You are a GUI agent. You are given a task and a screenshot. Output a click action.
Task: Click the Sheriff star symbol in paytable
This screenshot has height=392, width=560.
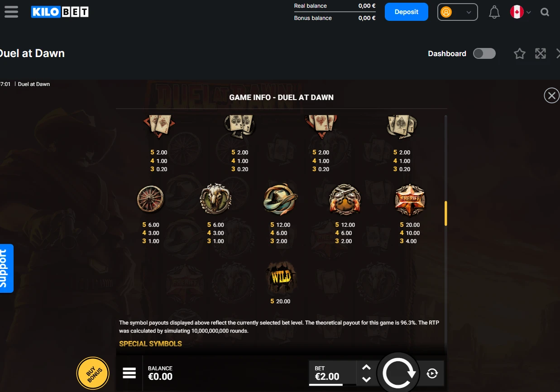tap(410, 200)
